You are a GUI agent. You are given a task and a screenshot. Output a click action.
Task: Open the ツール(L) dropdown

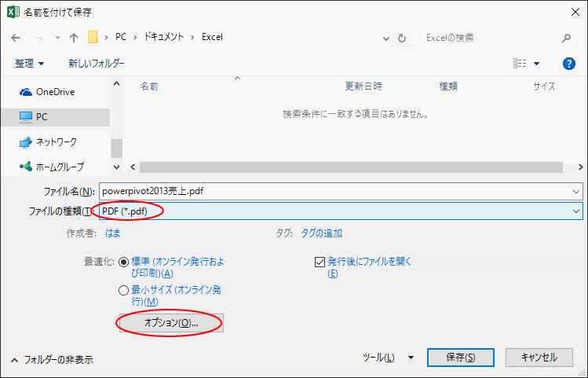(x=388, y=358)
